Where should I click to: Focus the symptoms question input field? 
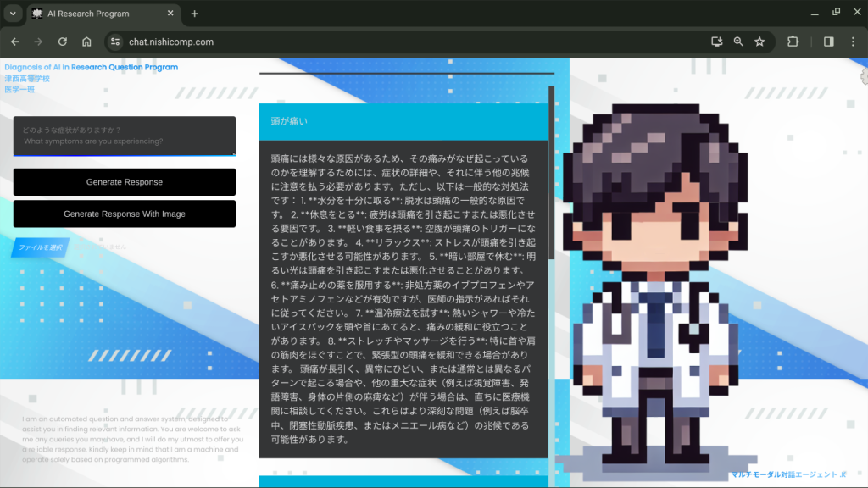pos(125,136)
